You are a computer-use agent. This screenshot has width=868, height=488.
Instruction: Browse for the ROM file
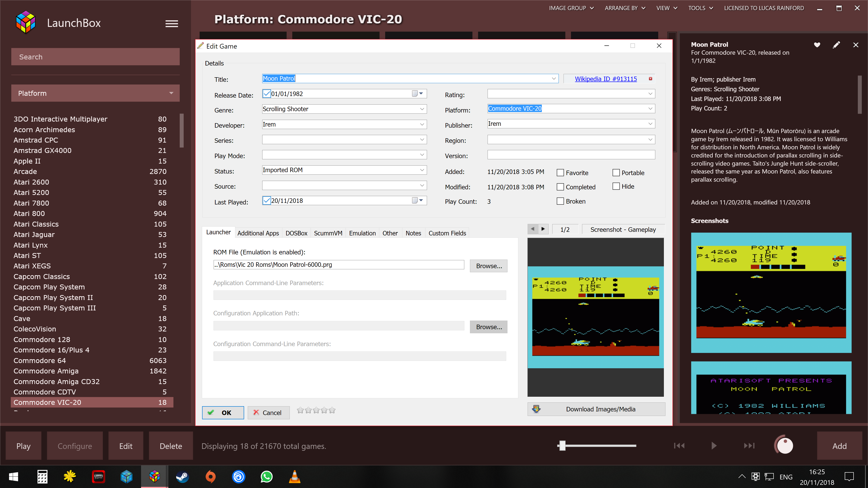pyautogui.click(x=488, y=266)
